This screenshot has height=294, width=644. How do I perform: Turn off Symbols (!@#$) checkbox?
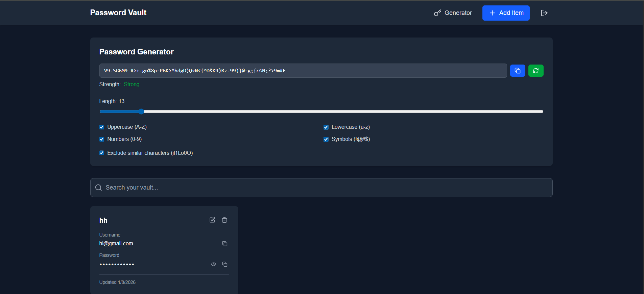coord(326,139)
